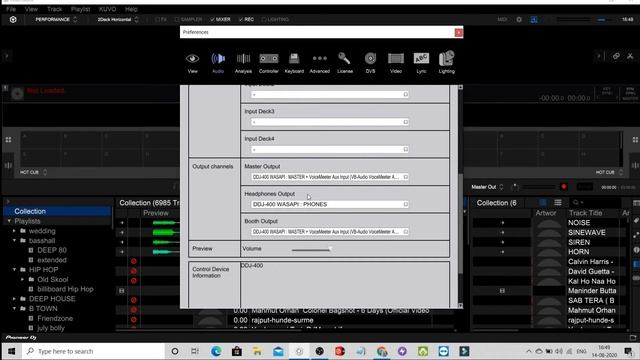Select the Audio preferences tab
Screen dimensions: 640x360
pyautogui.click(x=218, y=62)
